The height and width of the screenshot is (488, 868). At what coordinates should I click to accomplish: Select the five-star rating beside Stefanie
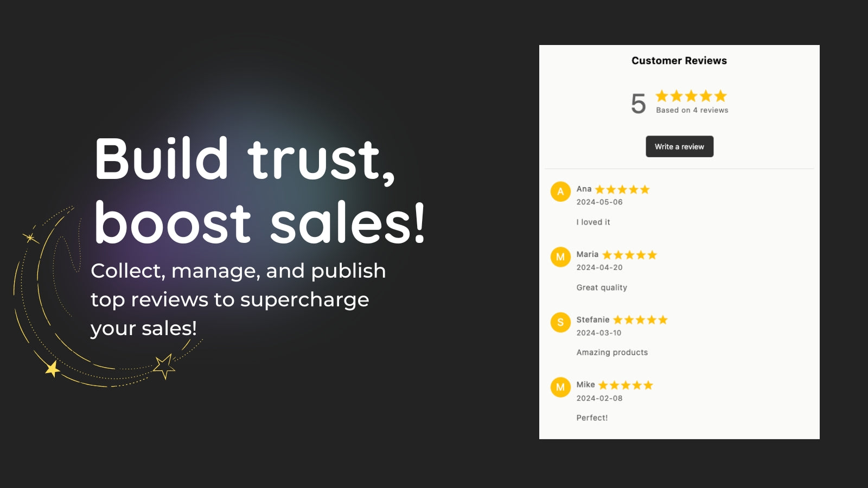(x=641, y=319)
